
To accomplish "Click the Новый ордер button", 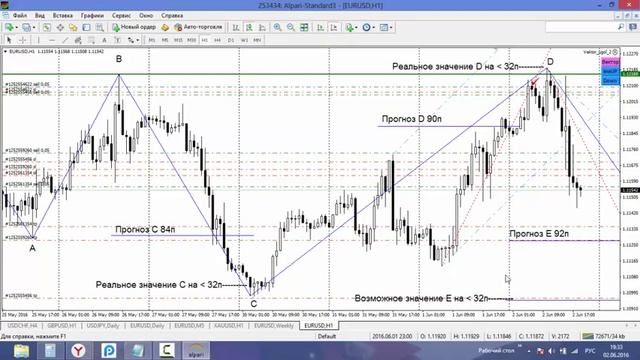I will pyautogui.click(x=134, y=27).
